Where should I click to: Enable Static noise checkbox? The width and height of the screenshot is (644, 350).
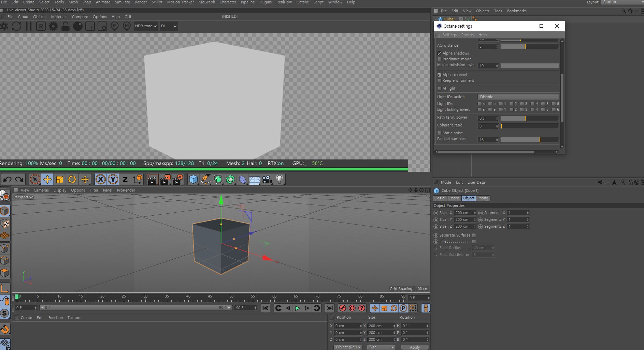[439, 133]
